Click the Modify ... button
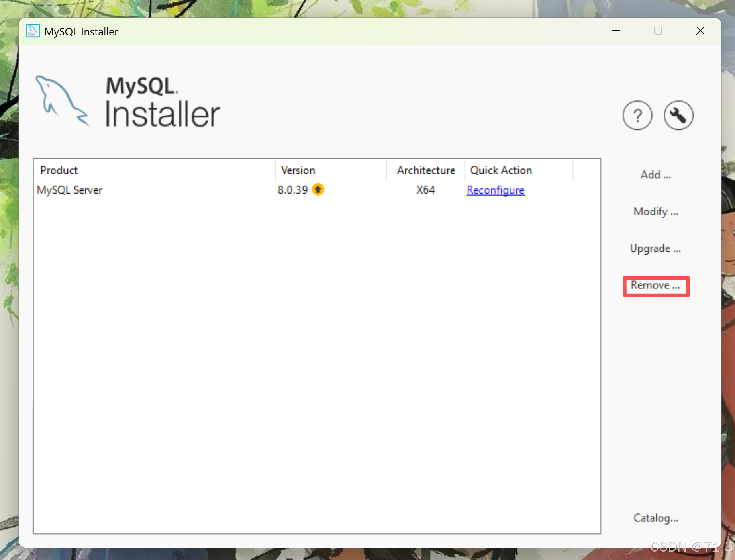735x560 pixels. coord(656,211)
